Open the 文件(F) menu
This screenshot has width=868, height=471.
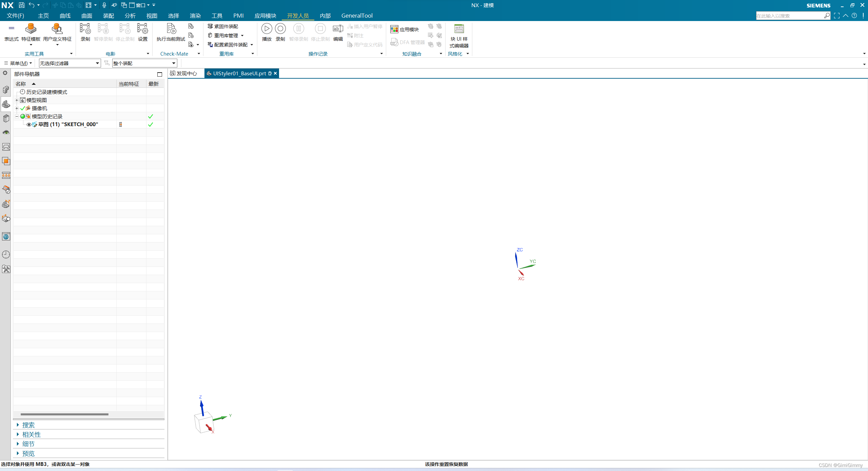pos(16,16)
